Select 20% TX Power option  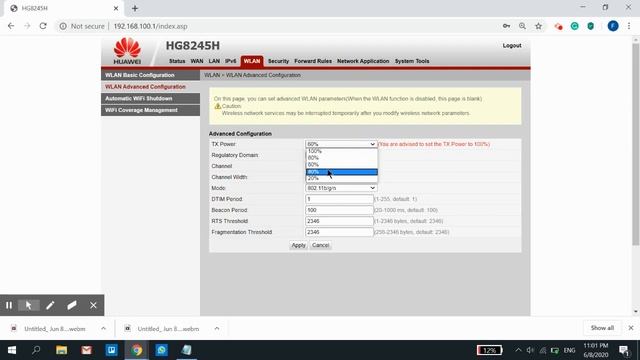click(x=342, y=178)
